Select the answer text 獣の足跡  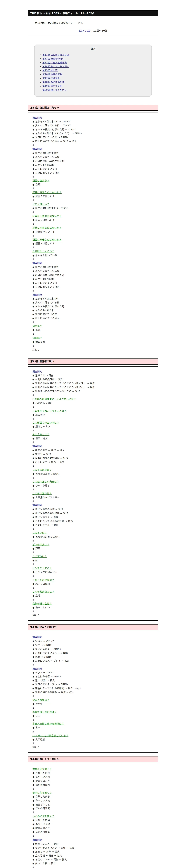40,342
